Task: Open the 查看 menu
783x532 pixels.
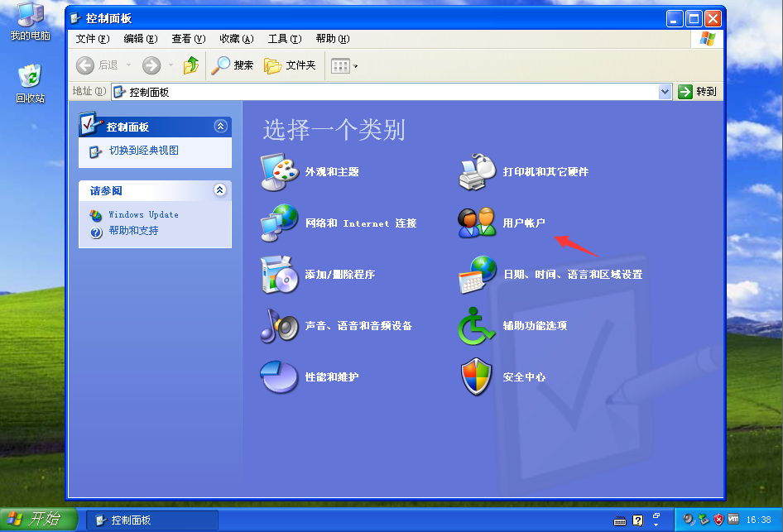Action: click(x=189, y=39)
